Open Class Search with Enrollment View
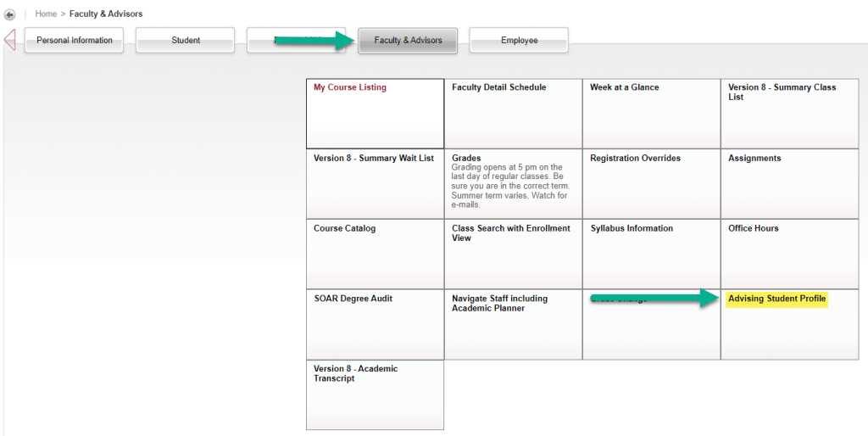The image size is (868, 436). [x=509, y=232]
